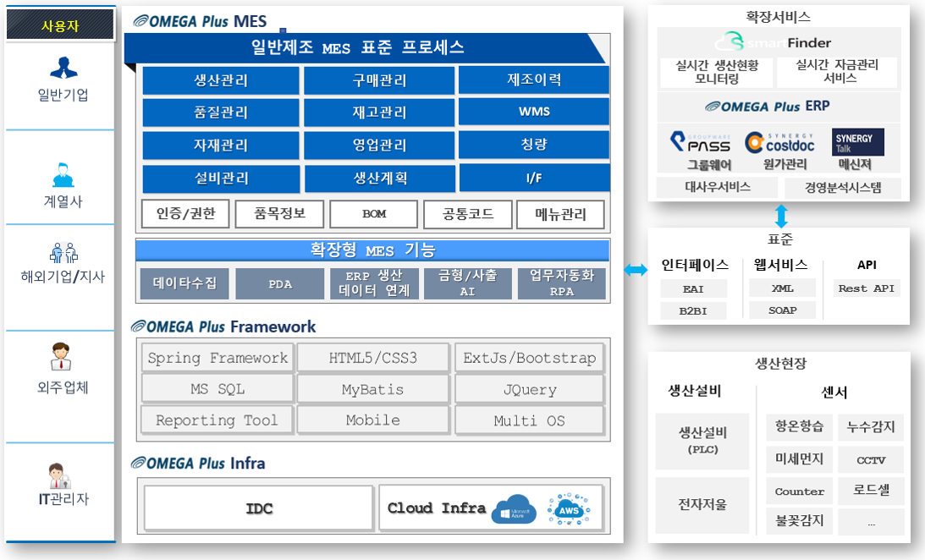Click the AWS cloud icon
The image size is (925, 560).
pyautogui.click(x=568, y=509)
